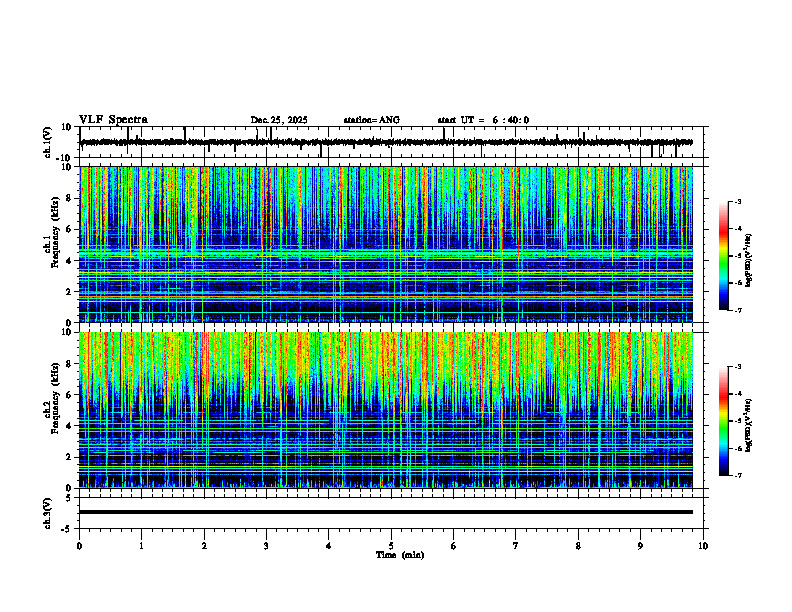Select the "Time (min)" axis title
This screenshot has height=612, width=792.
pyautogui.click(x=400, y=555)
